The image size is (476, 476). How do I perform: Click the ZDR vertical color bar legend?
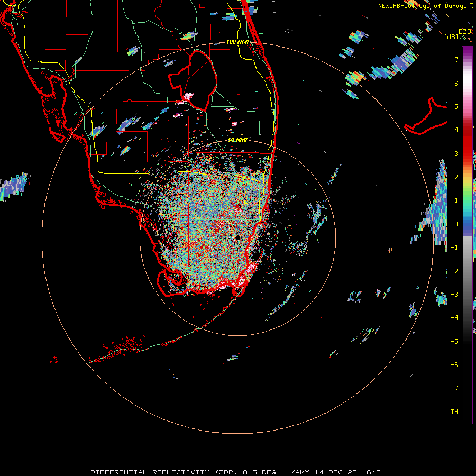[467, 235]
